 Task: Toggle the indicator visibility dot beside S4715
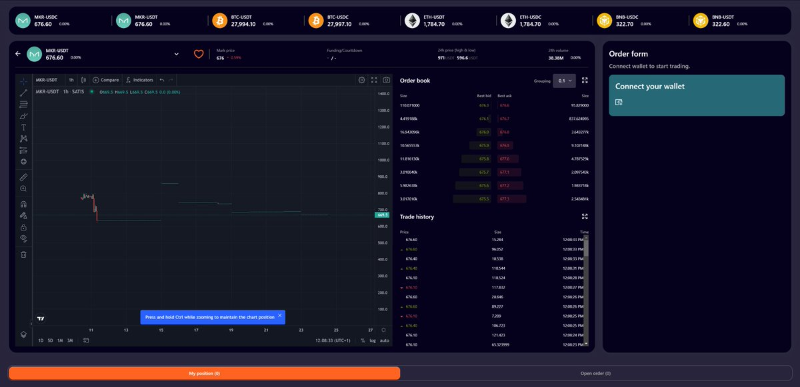pos(91,92)
